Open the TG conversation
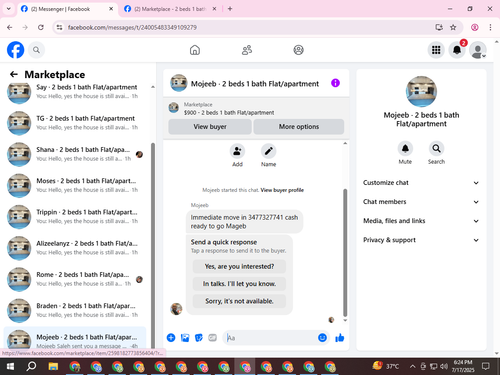The height and width of the screenshot is (375, 500). point(75,123)
